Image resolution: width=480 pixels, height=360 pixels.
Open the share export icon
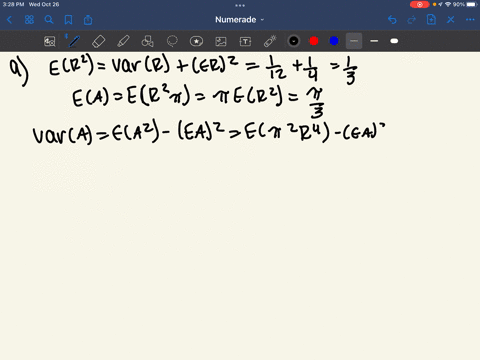[88, 20]
